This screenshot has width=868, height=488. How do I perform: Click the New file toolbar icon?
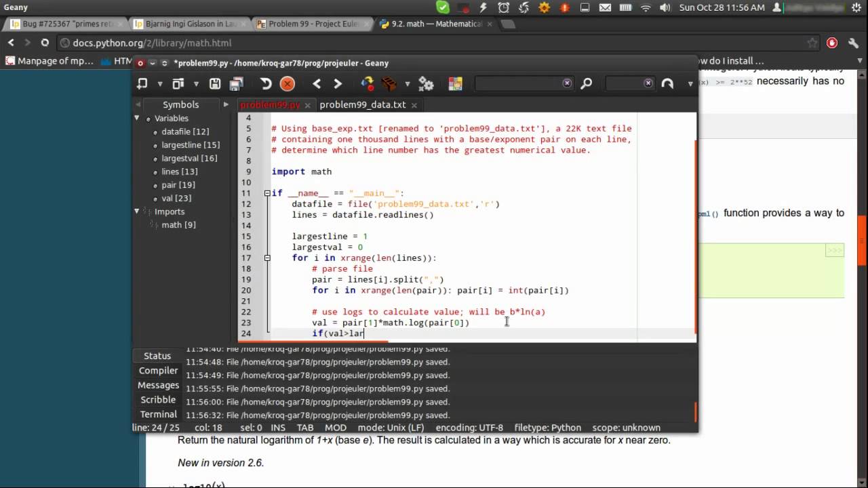(x=142, y=83)
